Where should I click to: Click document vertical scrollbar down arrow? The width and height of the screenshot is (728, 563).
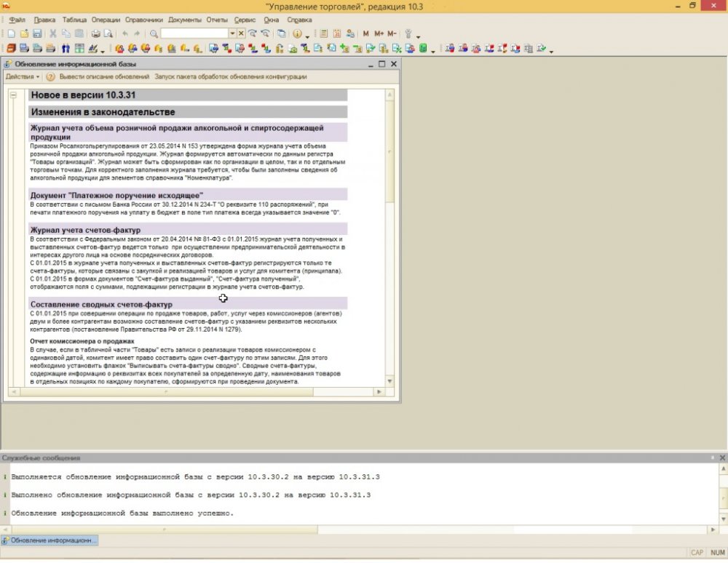pos(389,381)
